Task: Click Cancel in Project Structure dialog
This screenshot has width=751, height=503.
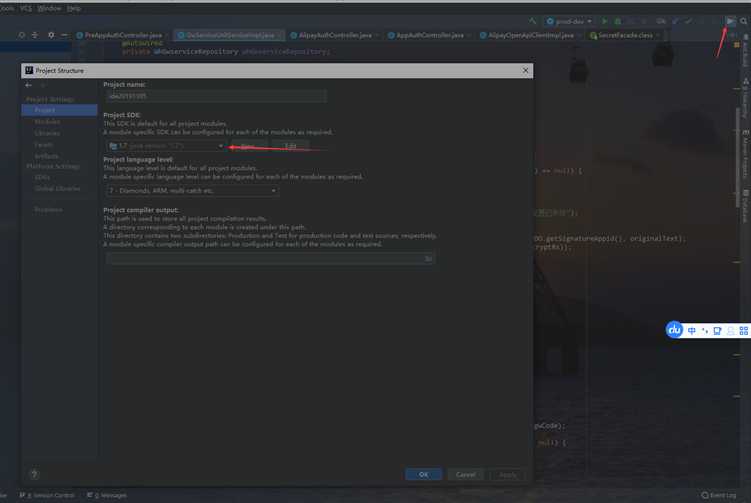Action: pos(466,474)
